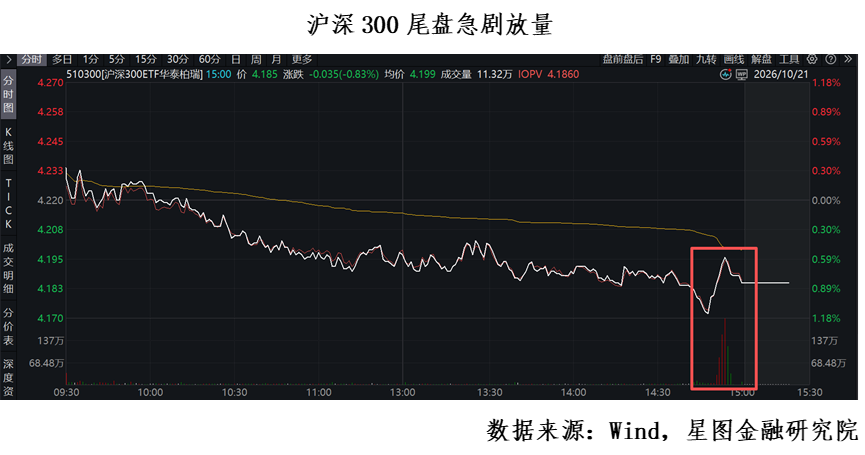Click the 11:00 time axis label
865x455 pixels.
click(x=319, y=393)
